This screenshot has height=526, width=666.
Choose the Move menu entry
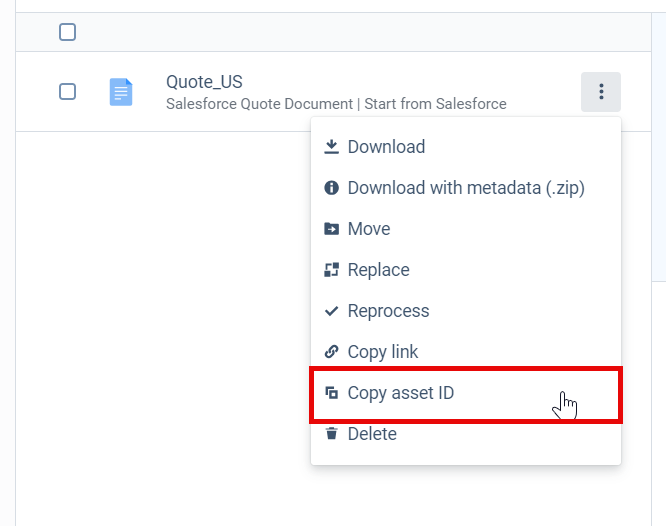[466, 229]
